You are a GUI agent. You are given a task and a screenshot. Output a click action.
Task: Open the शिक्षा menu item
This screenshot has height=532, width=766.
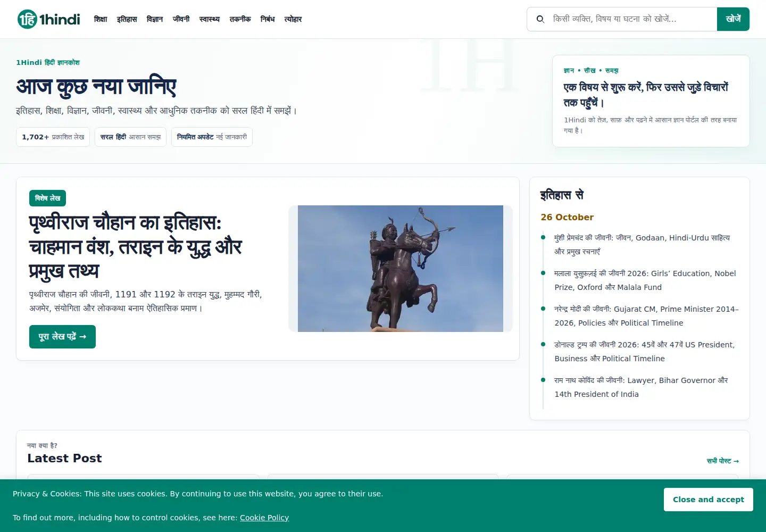click(x=101, y=19)
